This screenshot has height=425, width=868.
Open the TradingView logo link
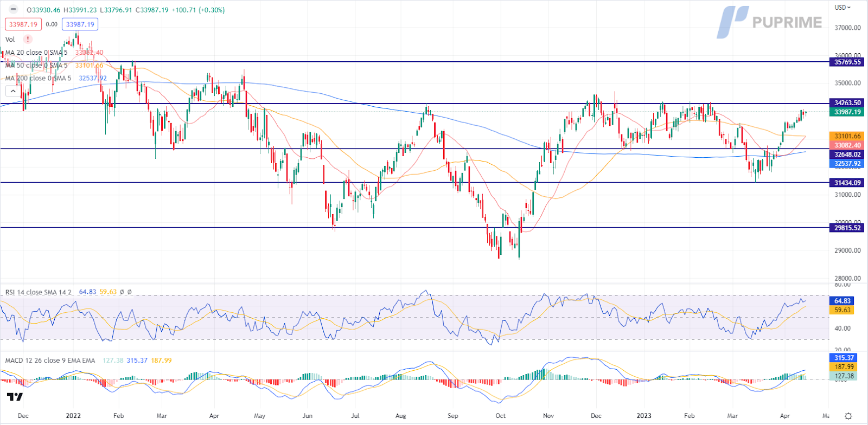15,397
